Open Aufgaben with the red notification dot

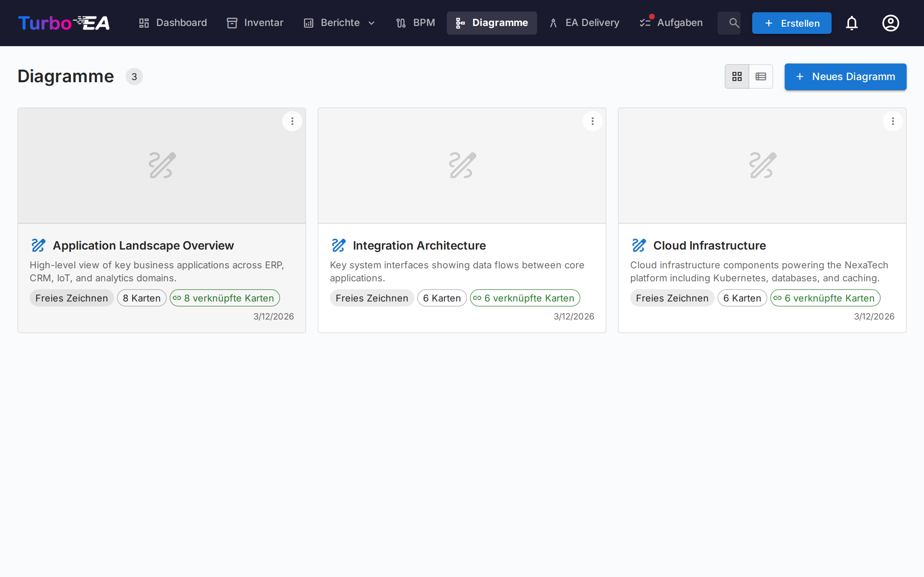tap(671, 23)
